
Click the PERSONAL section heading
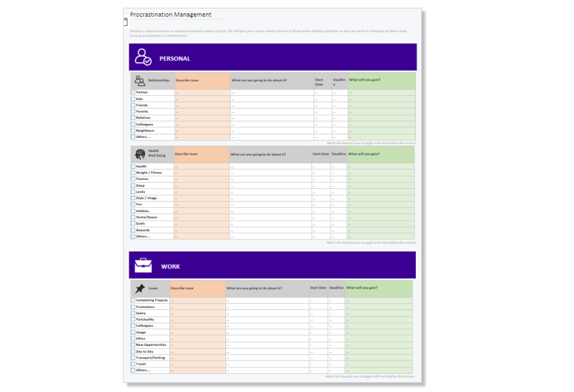pos(174,59)
